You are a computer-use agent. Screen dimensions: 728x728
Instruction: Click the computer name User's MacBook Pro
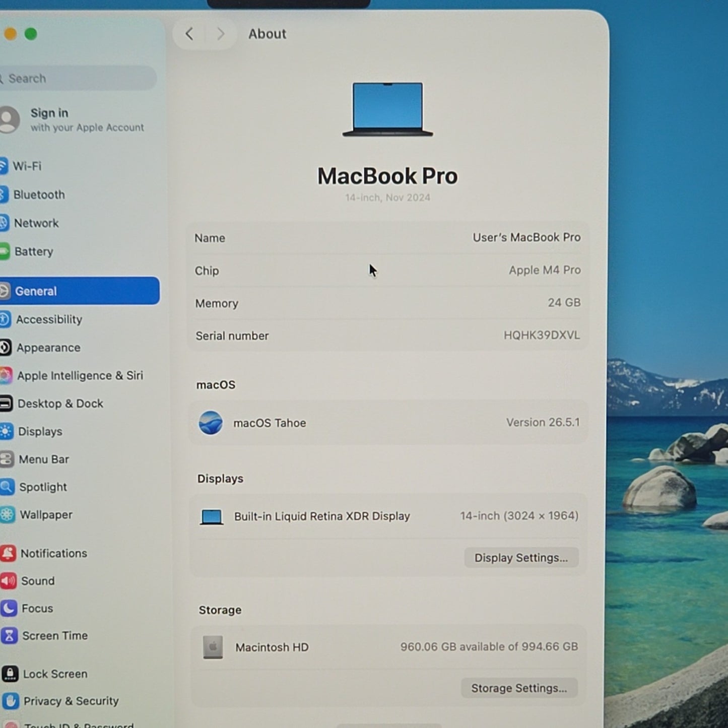526,237
